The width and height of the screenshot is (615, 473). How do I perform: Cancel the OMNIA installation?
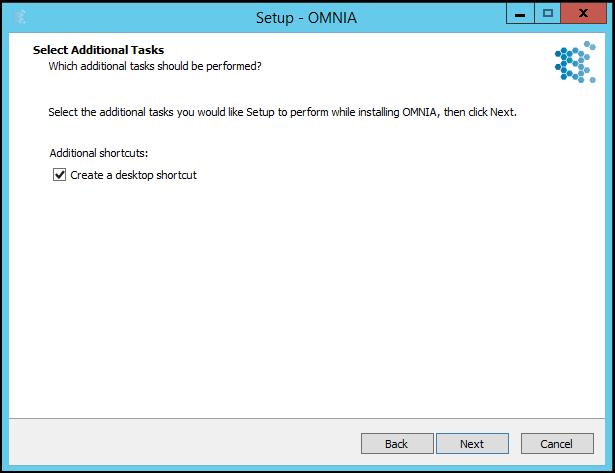tap(557, 444)
